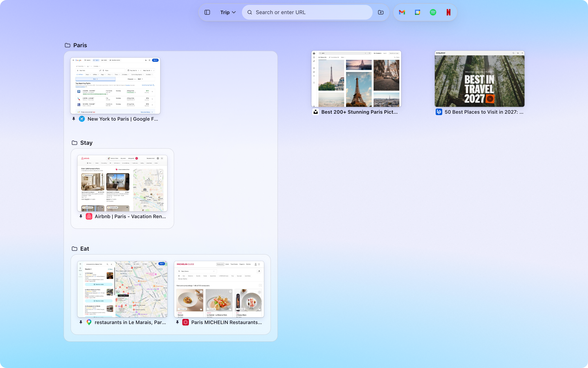Click the Airbnb favicon

(89, 216)
